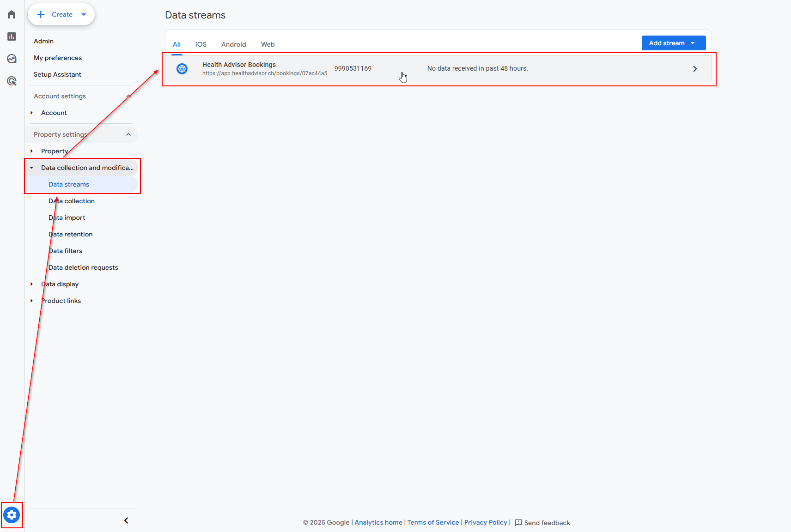Collapse Data collection and modification group

point(31,168)
